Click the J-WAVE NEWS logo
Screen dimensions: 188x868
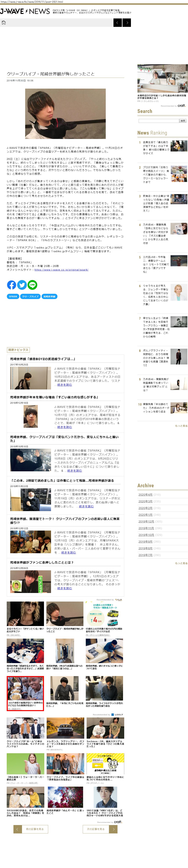[25, 11]
